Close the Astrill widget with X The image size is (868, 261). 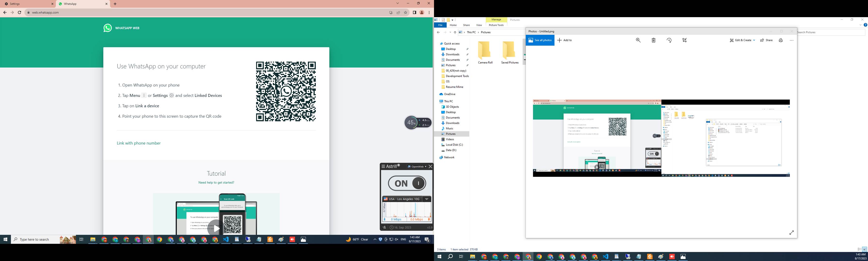(430, 166)
